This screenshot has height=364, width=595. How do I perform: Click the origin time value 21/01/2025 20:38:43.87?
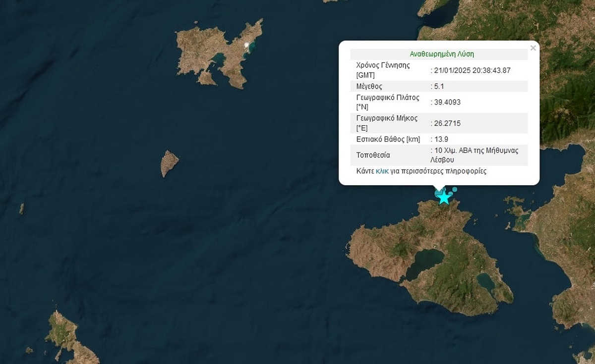[x=472, y=70]
